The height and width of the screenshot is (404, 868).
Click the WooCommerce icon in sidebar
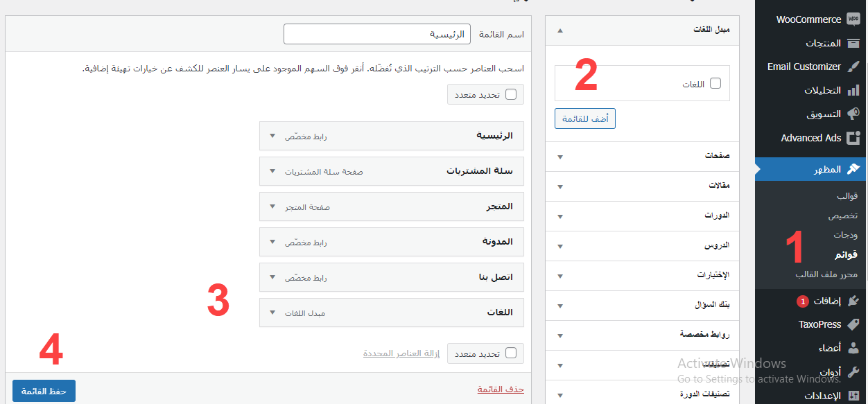click(853, 19)
